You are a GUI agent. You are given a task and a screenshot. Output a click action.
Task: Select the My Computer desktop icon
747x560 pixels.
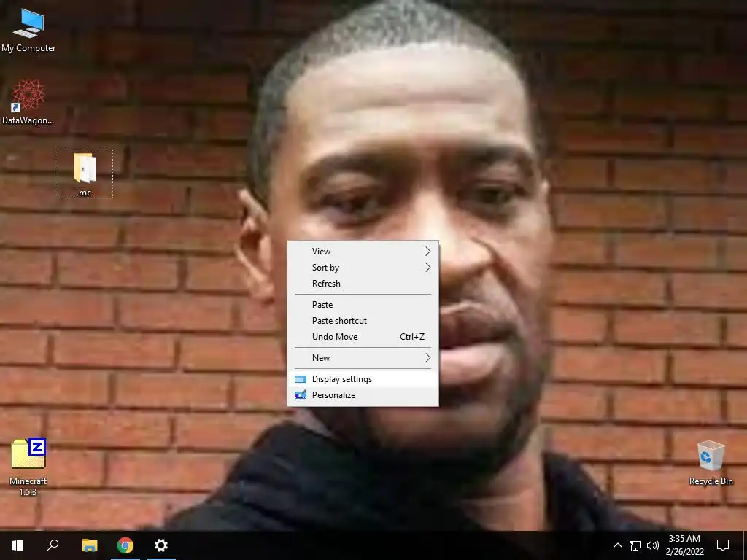point(28,31)
